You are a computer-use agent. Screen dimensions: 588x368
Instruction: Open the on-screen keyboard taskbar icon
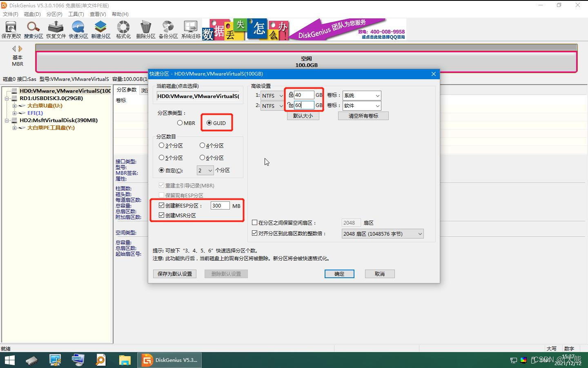click(78, 360)
